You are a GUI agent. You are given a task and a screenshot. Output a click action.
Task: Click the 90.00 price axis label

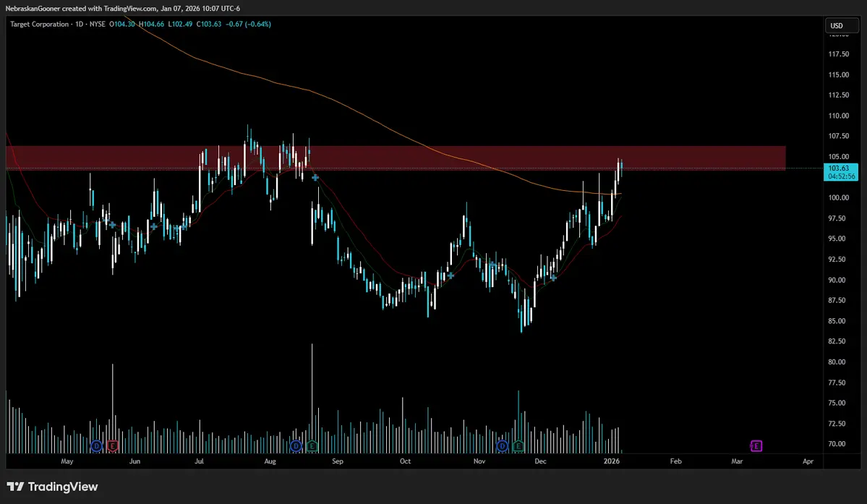pyautogui.click(x=837, y=280)
